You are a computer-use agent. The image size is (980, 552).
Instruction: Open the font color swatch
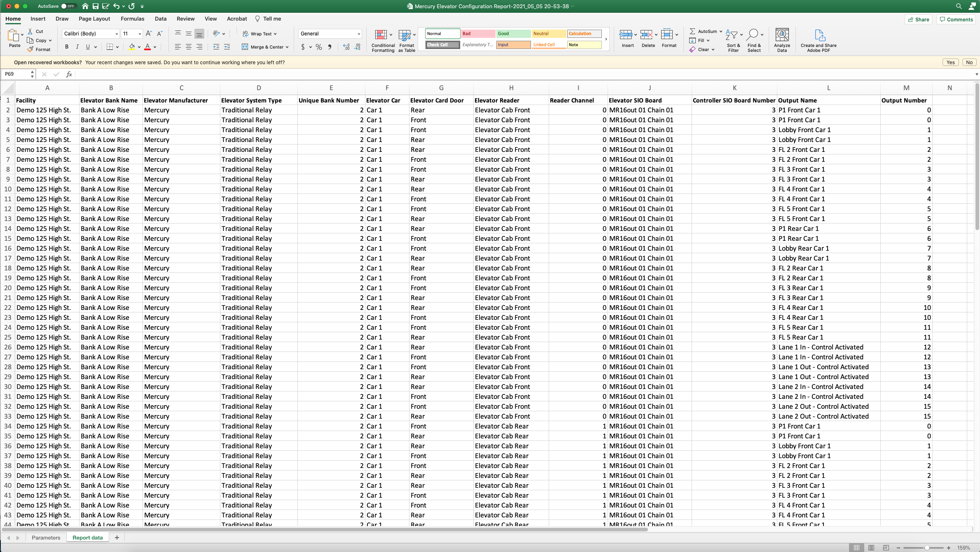pos(148,47)
